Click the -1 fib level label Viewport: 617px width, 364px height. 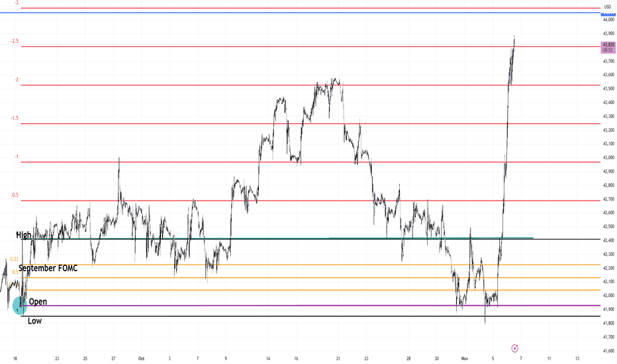(x=17, y=157)
